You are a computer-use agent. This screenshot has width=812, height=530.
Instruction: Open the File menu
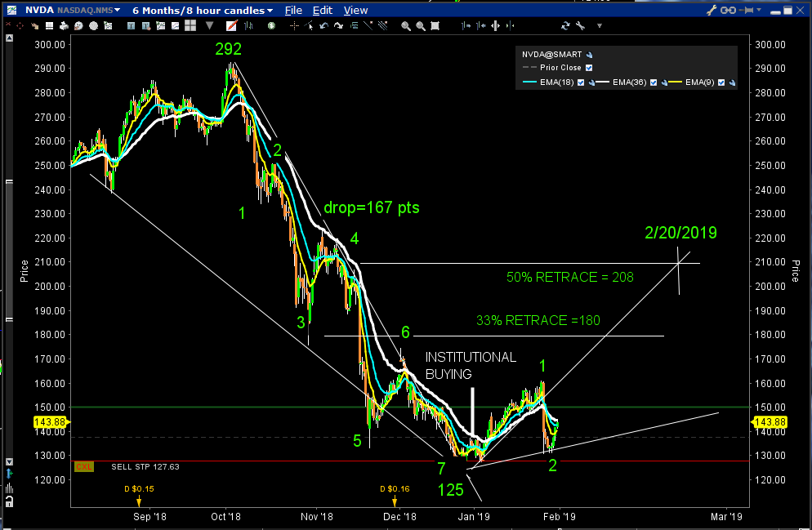[293, 11]
